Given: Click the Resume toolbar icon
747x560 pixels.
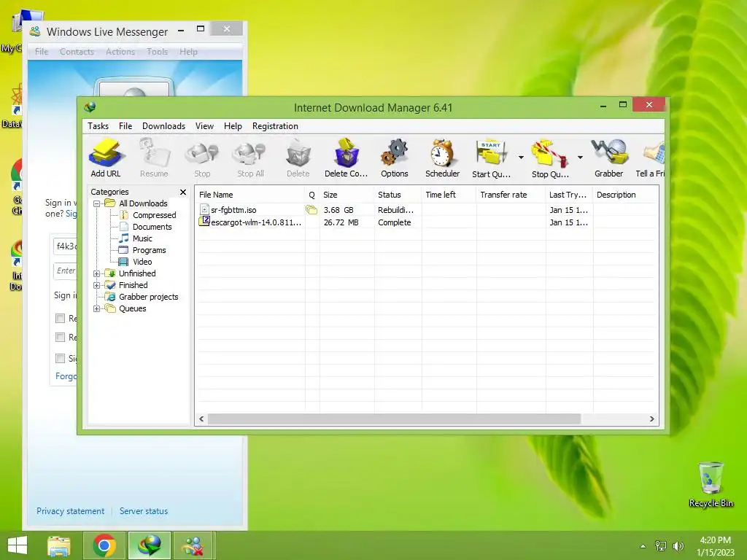Looking at the screenshot, I should [x=154, y=157].
